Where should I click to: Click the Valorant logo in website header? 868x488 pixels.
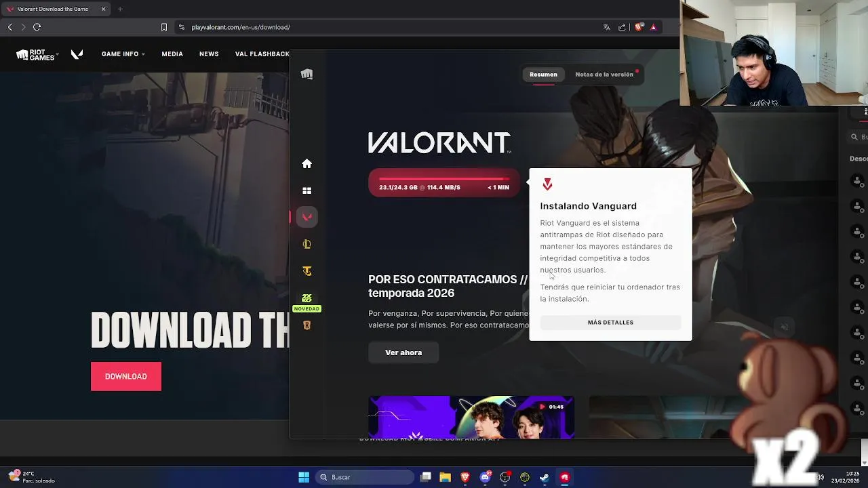click(x=77, y=54)
